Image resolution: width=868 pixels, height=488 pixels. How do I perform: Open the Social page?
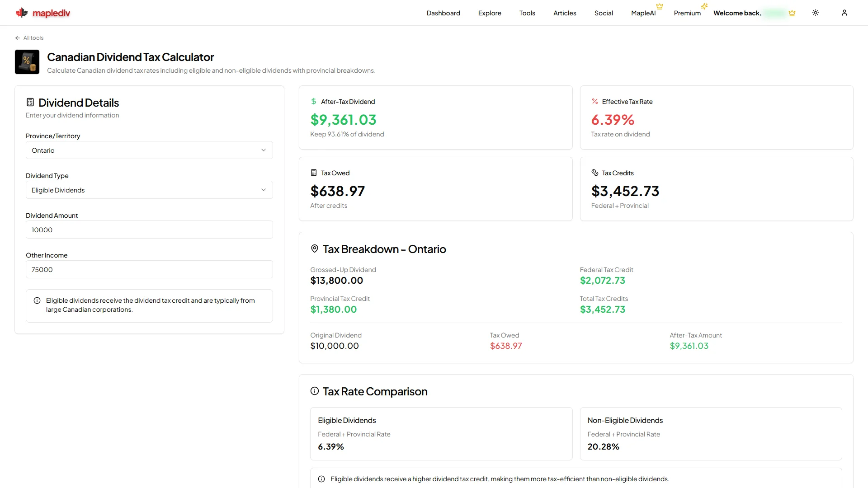[604, 13]
